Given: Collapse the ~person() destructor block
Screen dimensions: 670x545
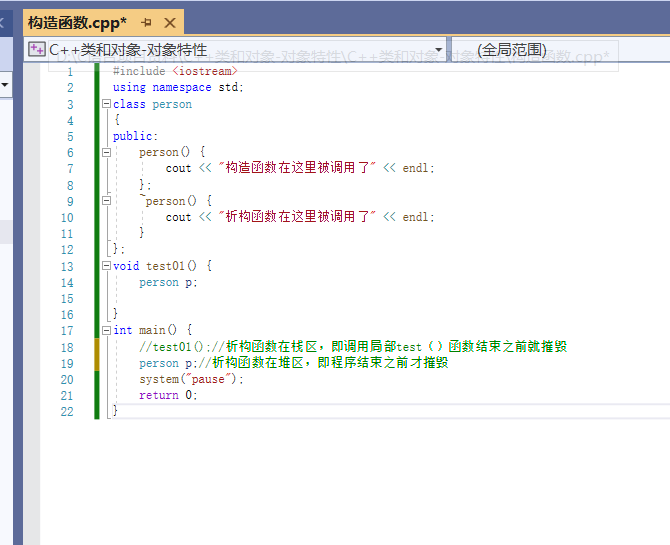Looking at the screenshot, I should pos(106,200).
